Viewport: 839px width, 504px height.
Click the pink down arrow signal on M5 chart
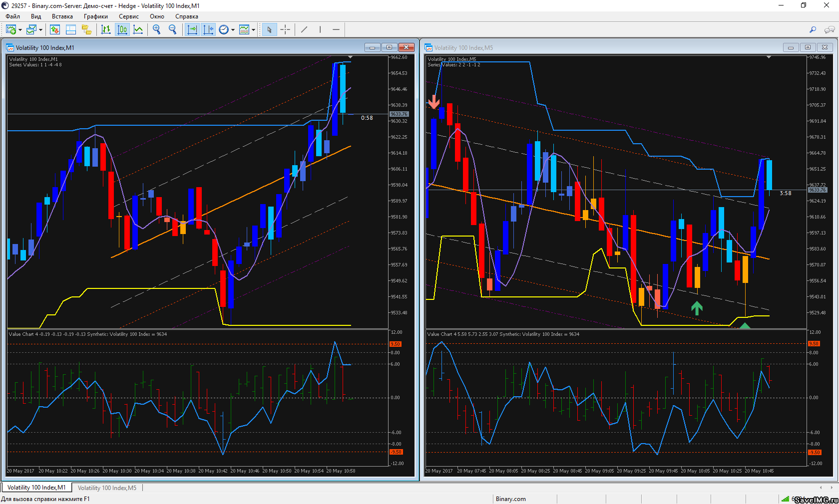(433, 102)
